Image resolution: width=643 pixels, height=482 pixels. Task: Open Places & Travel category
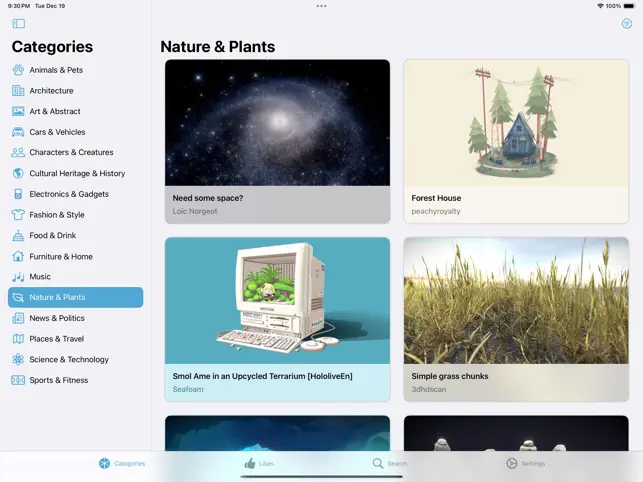tap(75, 339)
